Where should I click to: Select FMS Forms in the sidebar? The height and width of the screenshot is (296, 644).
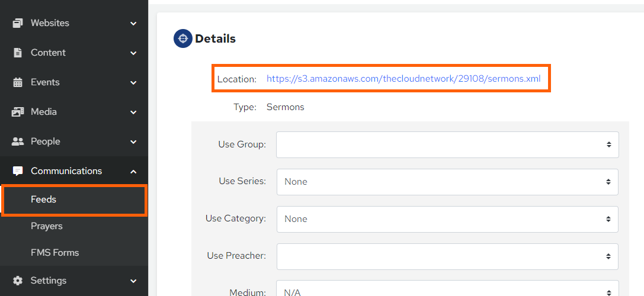point(74,252)
